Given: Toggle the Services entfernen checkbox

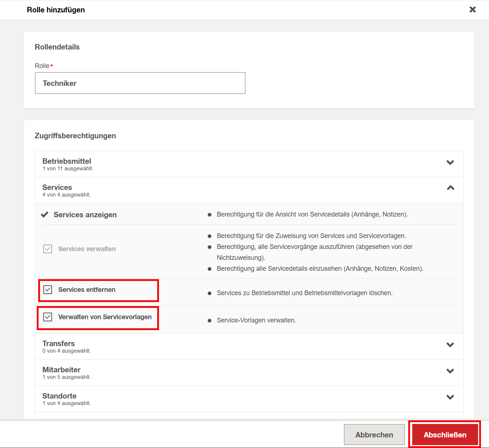Looking at the screenshot, I should [x=48, y=290].
